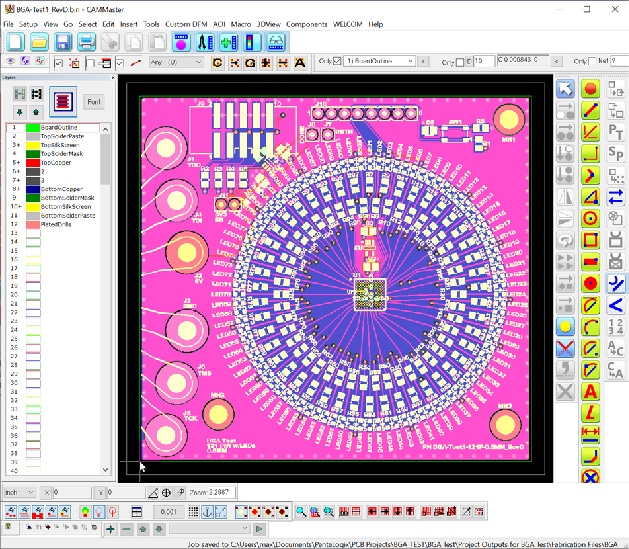The image size is (629, 549).
Task: Open the Custom DFM menu
Action: (186, 23)
